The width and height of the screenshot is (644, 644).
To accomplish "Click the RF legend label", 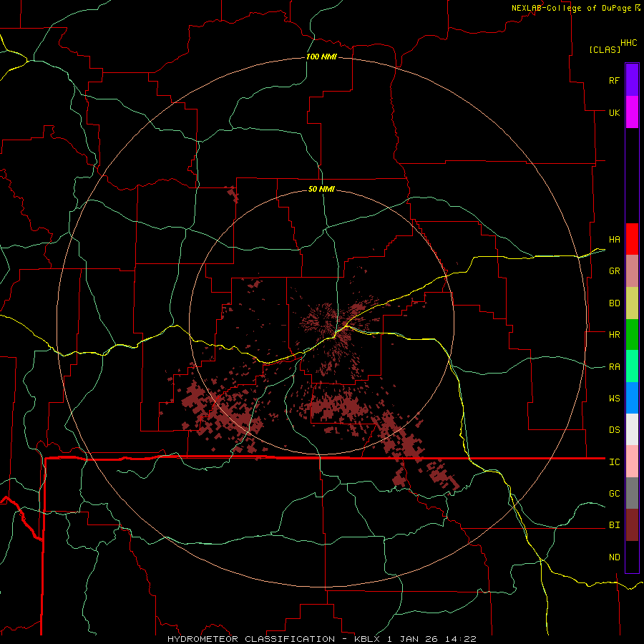I will point(614,80).
